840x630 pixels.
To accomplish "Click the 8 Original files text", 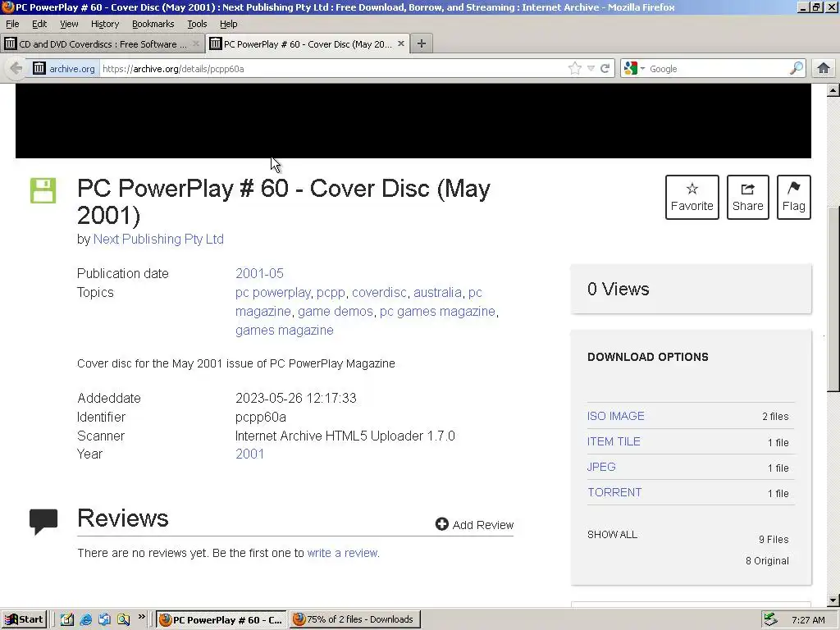I will coord(767,561).
